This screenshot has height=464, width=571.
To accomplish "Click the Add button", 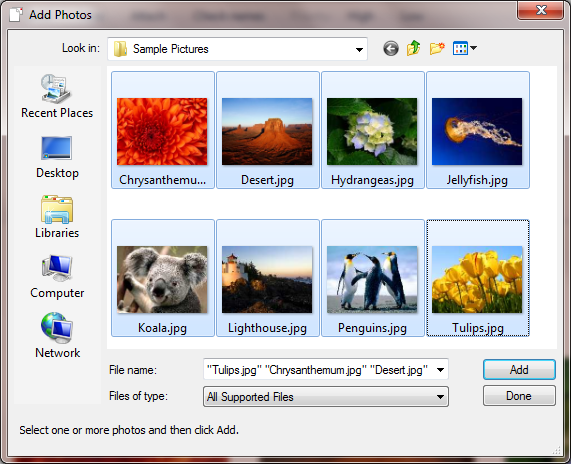I will 519,370.
